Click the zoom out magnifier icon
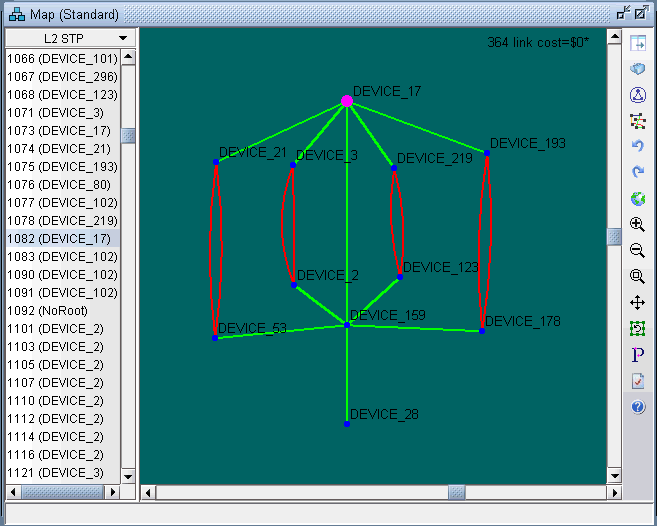The width and height of the screenshot is (657, 526). coord(638,251)
